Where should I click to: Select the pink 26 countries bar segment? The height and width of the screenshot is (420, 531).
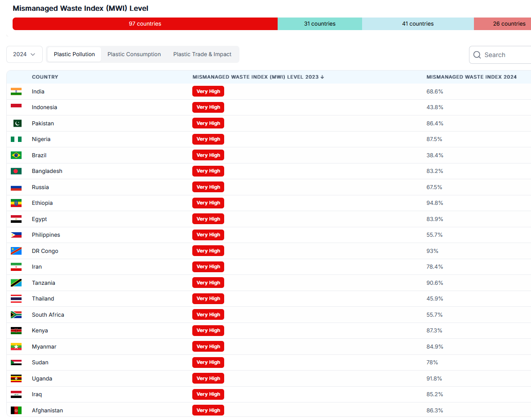click(x=503, y=24)
